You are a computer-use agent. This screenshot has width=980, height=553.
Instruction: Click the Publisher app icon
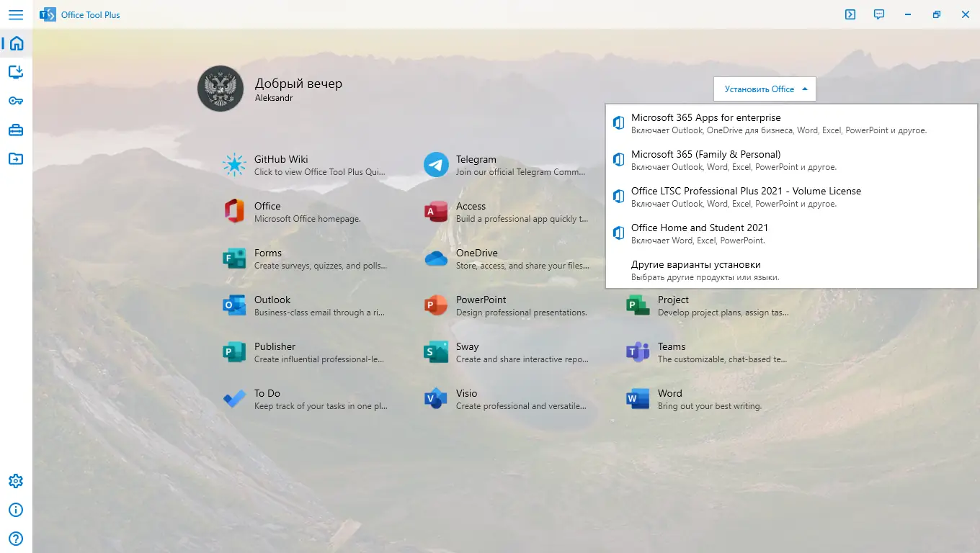[x=234, y=352]
